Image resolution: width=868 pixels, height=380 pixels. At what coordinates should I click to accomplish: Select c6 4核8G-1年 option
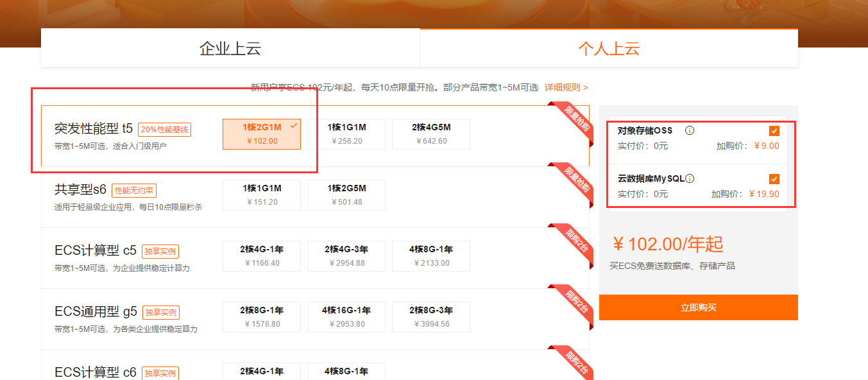click(346, 372)
